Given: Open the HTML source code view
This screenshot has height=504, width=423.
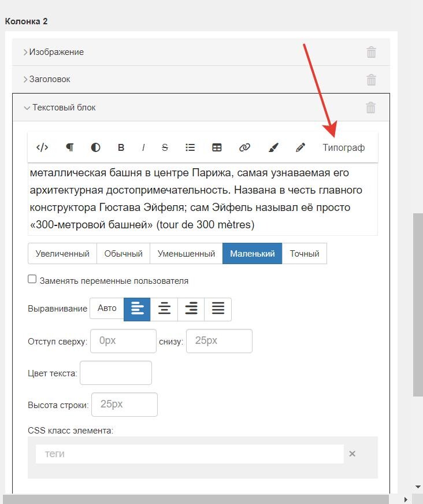Looking at the screenshot, I should click(42, 147).
